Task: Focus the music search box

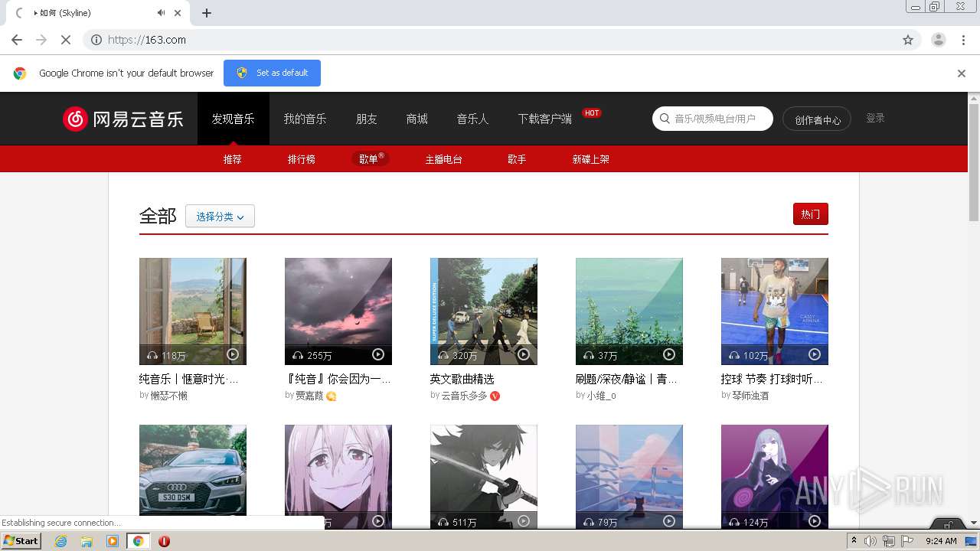Action: (x=713, y=119)
